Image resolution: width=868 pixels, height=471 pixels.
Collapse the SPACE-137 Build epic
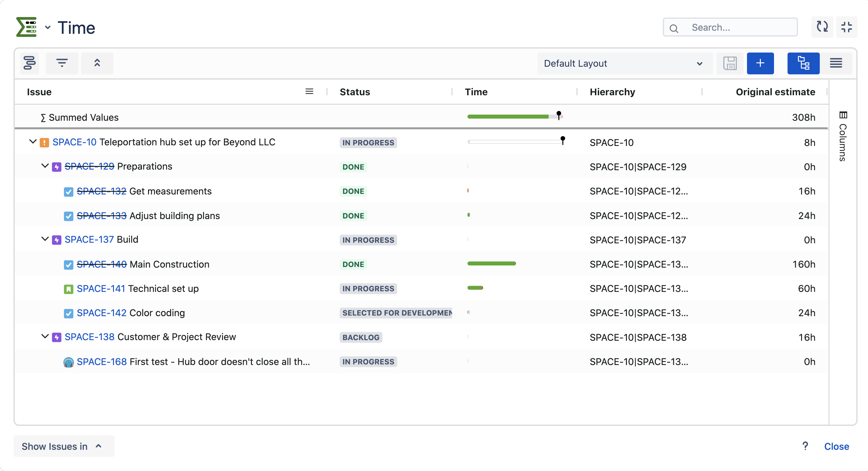coord(45,239)
